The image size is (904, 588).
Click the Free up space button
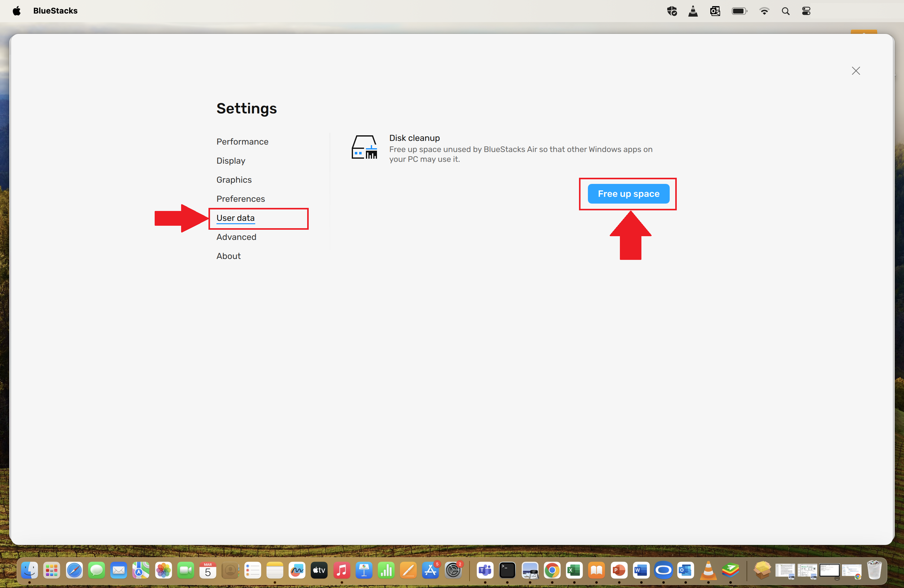point(628,194)
